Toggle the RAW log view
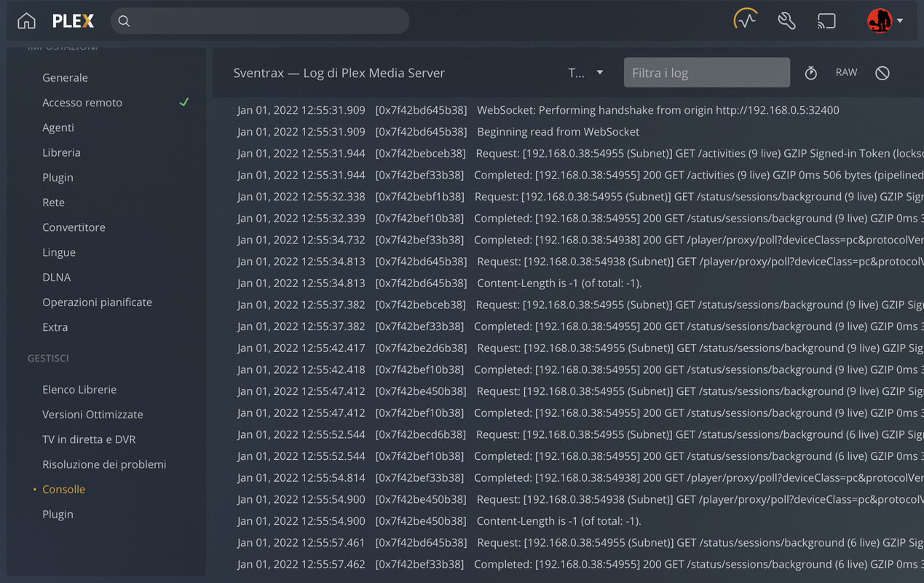This screenshot has width=924, height=583. click(846, 72)
